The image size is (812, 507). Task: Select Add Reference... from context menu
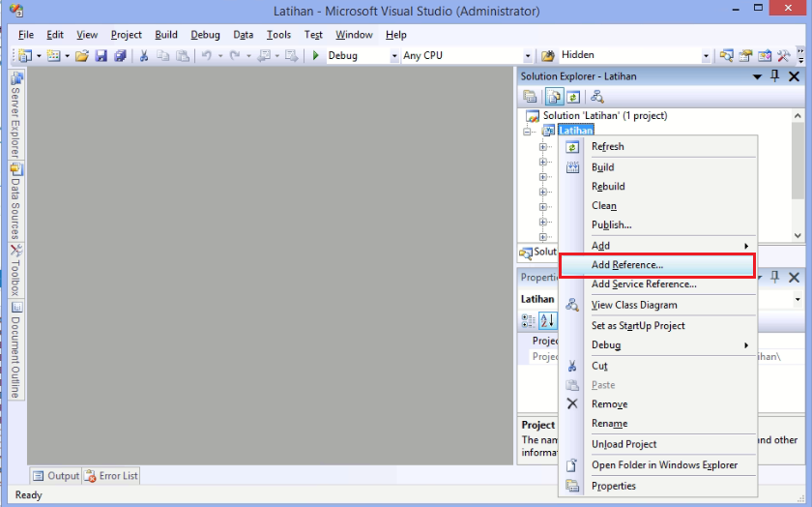(657, 265)
